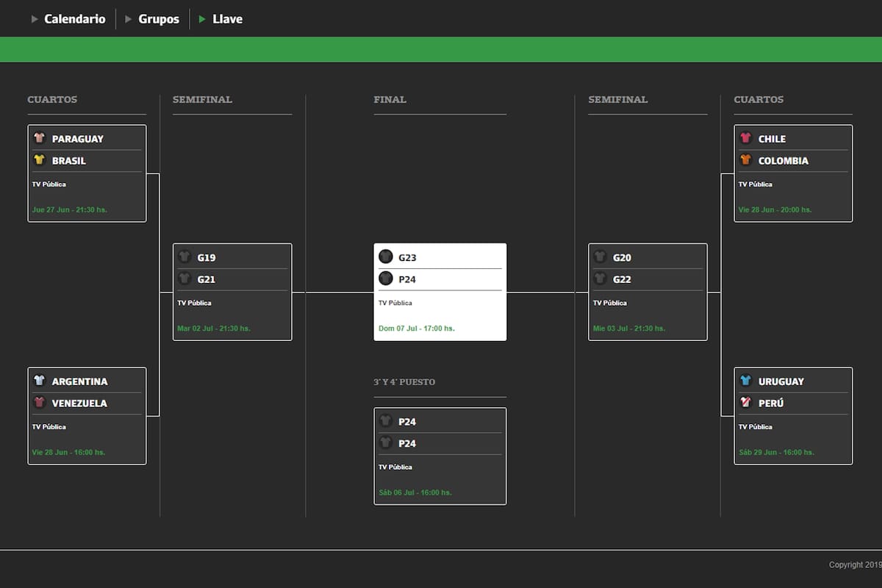Screen dimensions: 882x588
Task: Click Paraguay's jersey icon
Action: pyautogui.click(x=39, y=138)
